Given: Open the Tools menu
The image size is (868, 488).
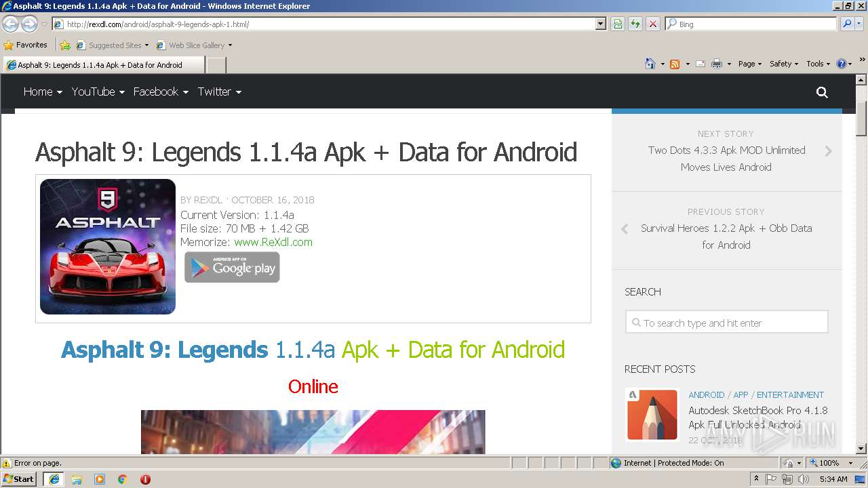Looking at the screenshot, I should tap(818, 64).
